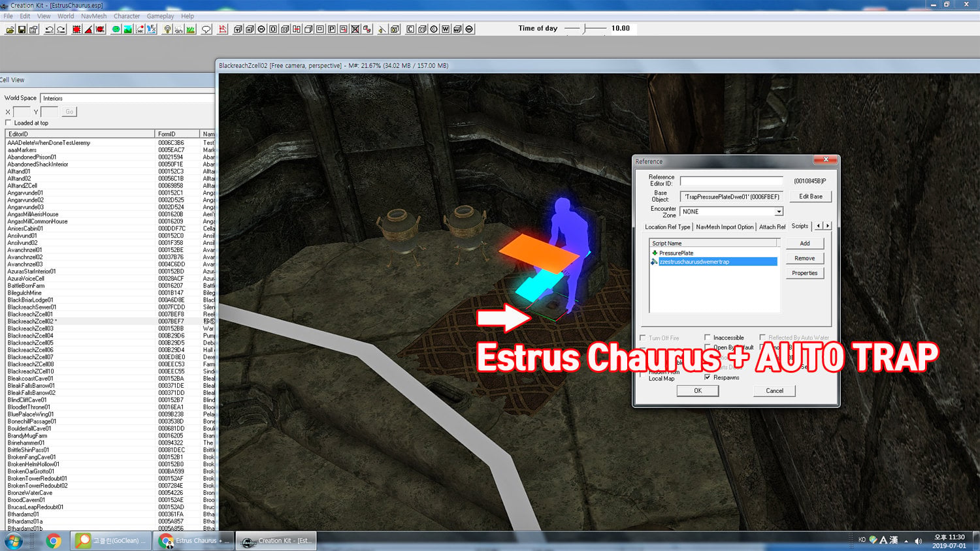The width and height of the screenshot is (980, 551).
Task: Toggle the Inaccessible checkbox
Action: 707,338
